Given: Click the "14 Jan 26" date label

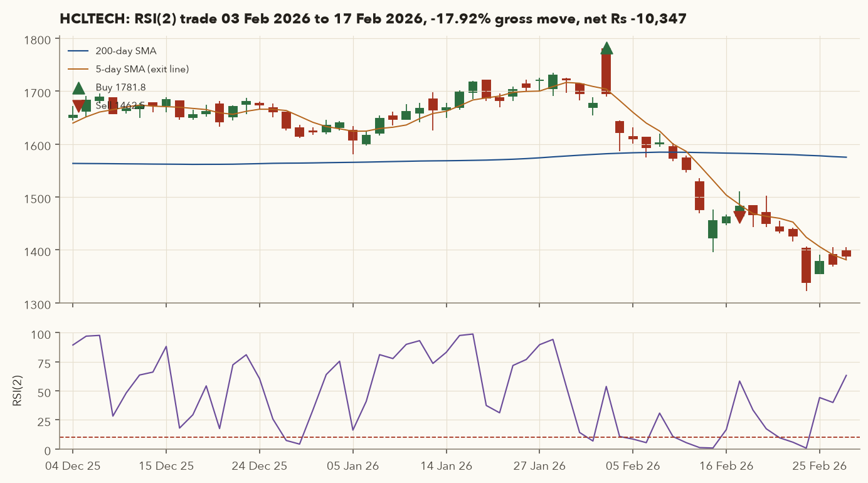Looking at the screenshot, I should (447, 467).
